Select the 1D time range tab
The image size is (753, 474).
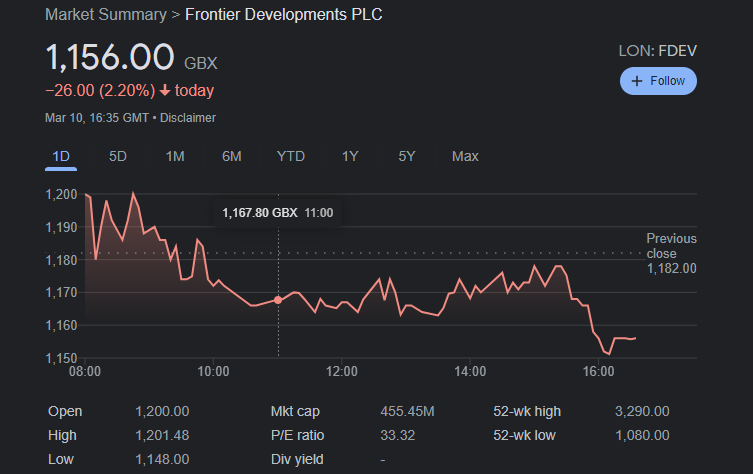pos(61,157)
